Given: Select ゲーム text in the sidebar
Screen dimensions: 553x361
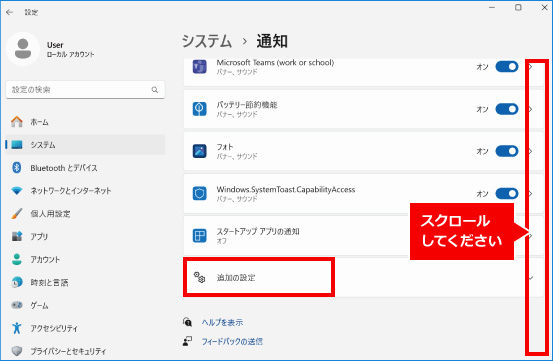Looking at the screenshot, I should point(39,305).
